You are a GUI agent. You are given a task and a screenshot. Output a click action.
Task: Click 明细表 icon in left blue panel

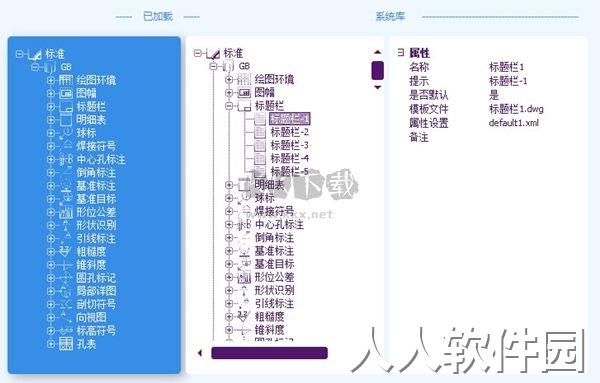(66, 120)
